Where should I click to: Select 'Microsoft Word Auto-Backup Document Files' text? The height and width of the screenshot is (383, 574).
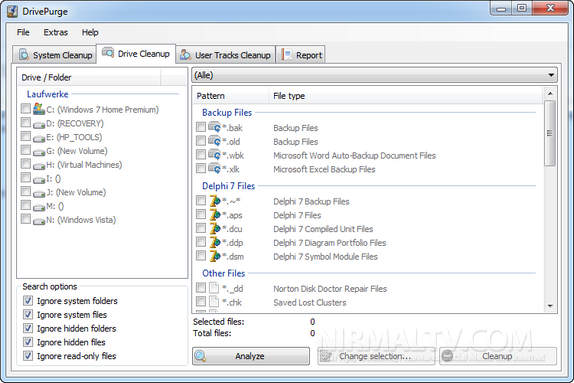click(x=354, y=156)
